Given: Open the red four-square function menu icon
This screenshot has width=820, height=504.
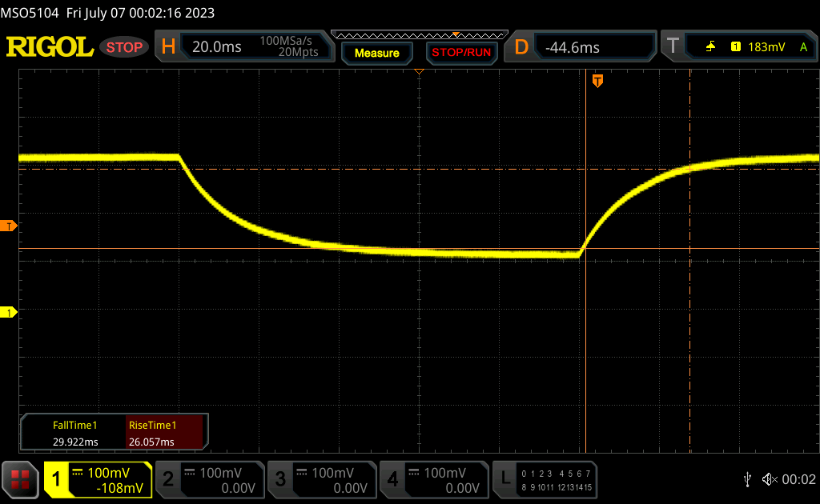Looking at the screenshot, I should click(20, 479).
